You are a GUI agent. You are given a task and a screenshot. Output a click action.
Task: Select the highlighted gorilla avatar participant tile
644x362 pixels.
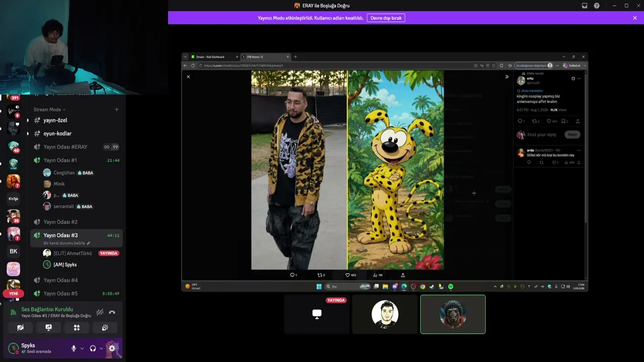(453, 314)
